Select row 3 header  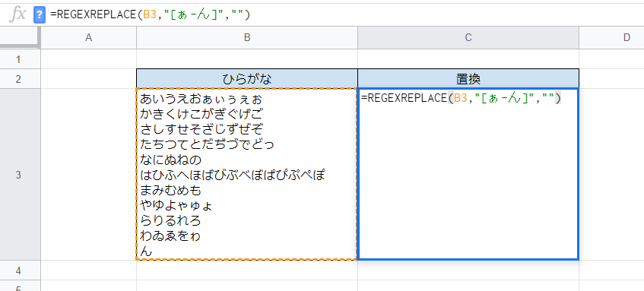coord(18,175)
